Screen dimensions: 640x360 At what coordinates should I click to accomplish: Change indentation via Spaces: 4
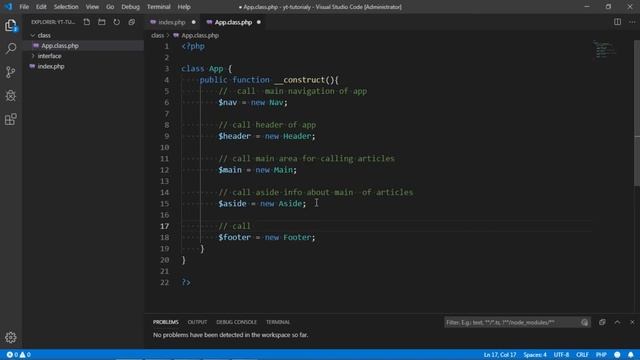pos(535,355)
